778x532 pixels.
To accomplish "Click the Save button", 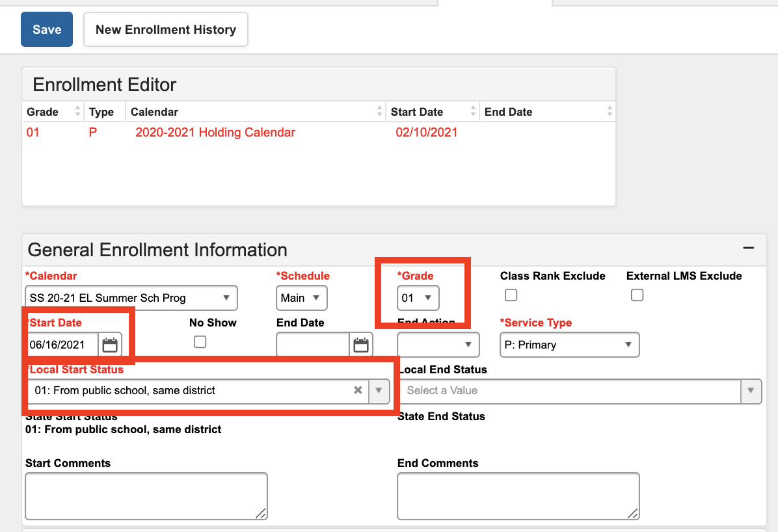I will tap(47, 29).
